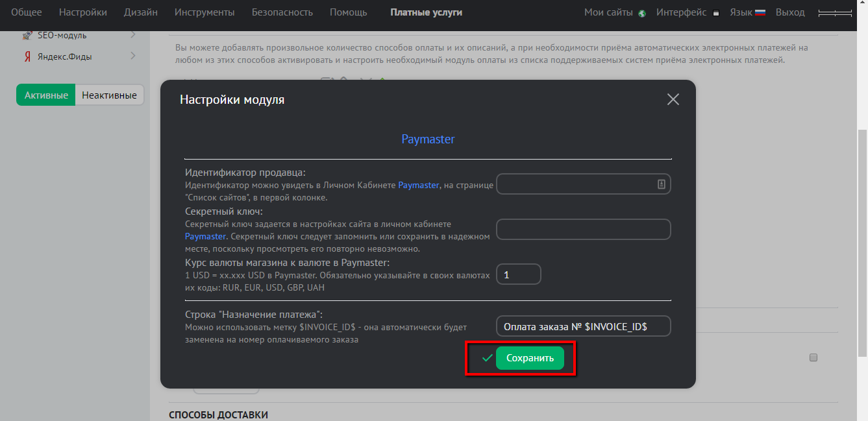Expand the Яндекс.Фиды sidebar chevron
The height and width of the screenshot is (421, 868).
[x=132, y=56]
